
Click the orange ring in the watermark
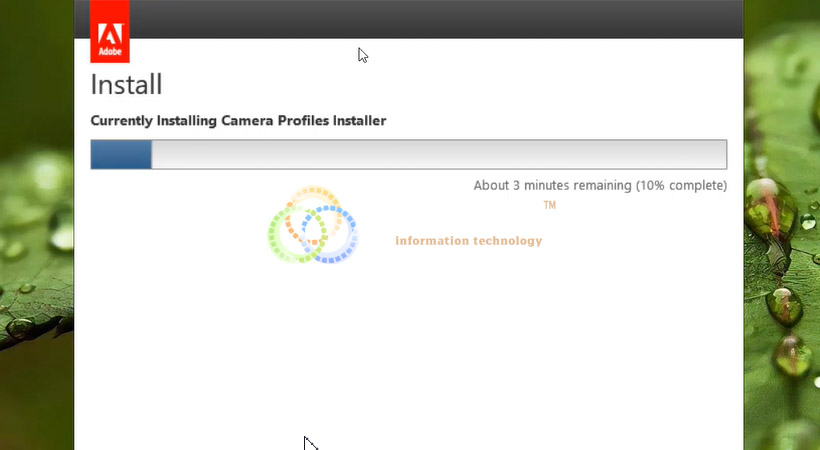pyautogui.click(x=312, y=197)
